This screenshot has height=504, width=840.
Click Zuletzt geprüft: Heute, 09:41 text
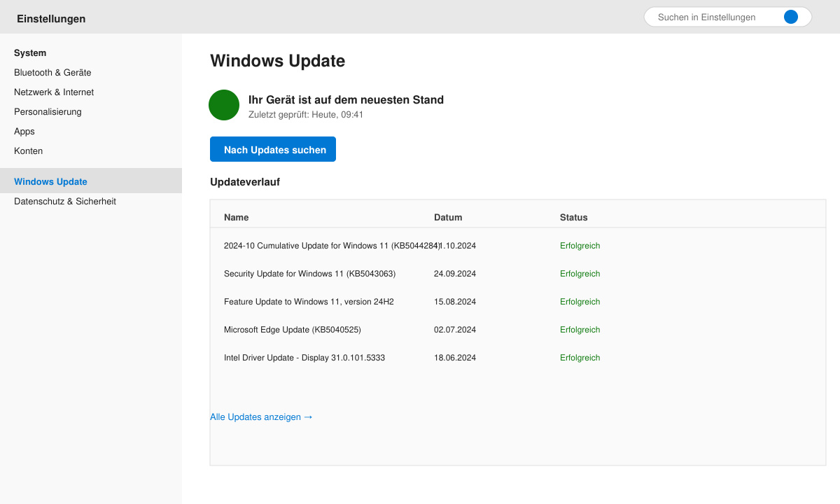306,115
